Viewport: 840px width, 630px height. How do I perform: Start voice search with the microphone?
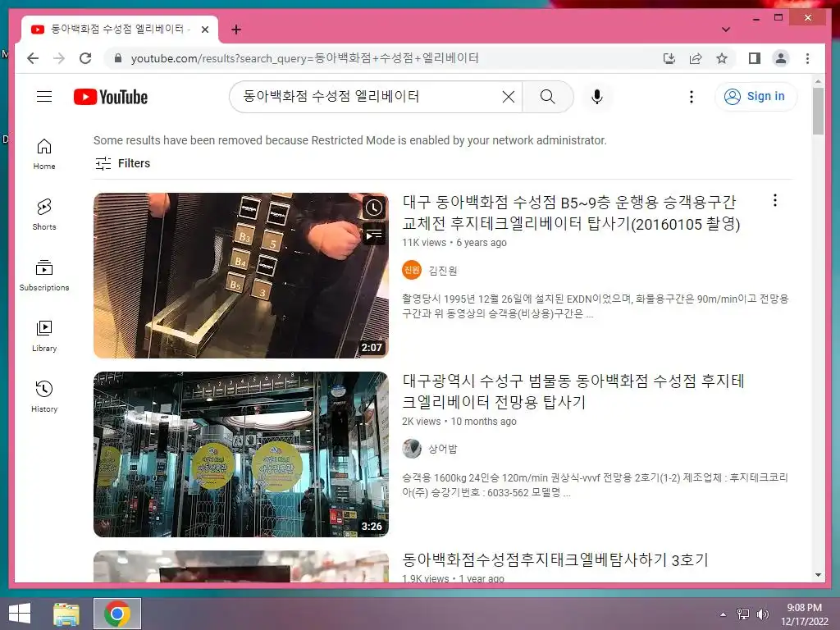(597, 97)
